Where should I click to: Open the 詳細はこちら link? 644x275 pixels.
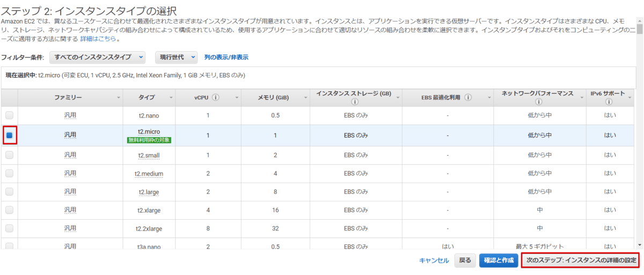[x=98, y=39]
